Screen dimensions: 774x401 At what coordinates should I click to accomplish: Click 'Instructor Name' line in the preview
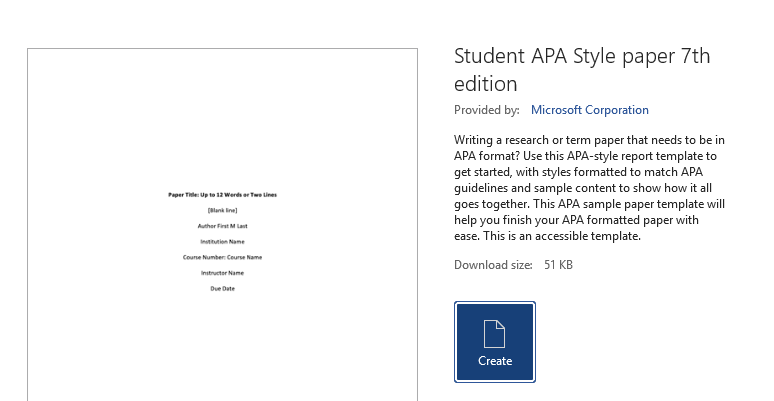(222, 272)
